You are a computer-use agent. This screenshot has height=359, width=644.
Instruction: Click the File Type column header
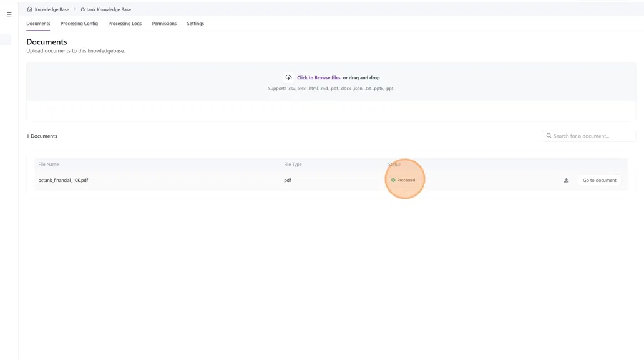293,165
